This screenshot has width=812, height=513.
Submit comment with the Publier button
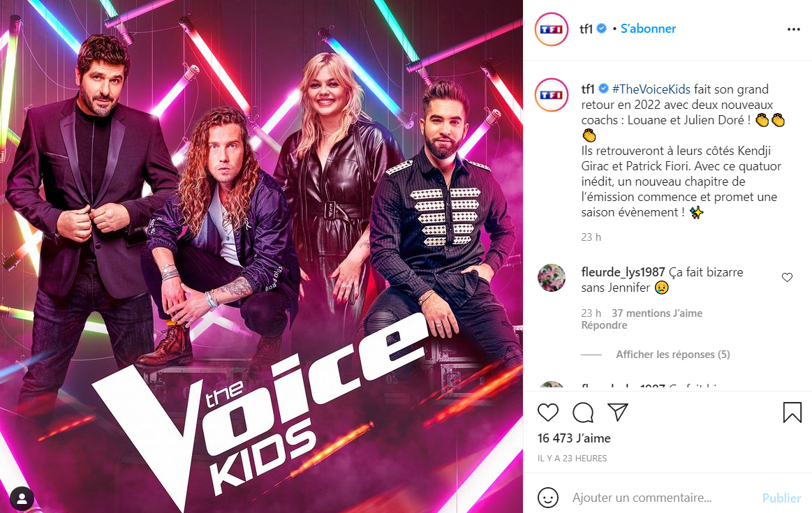[x=781, y=498]
